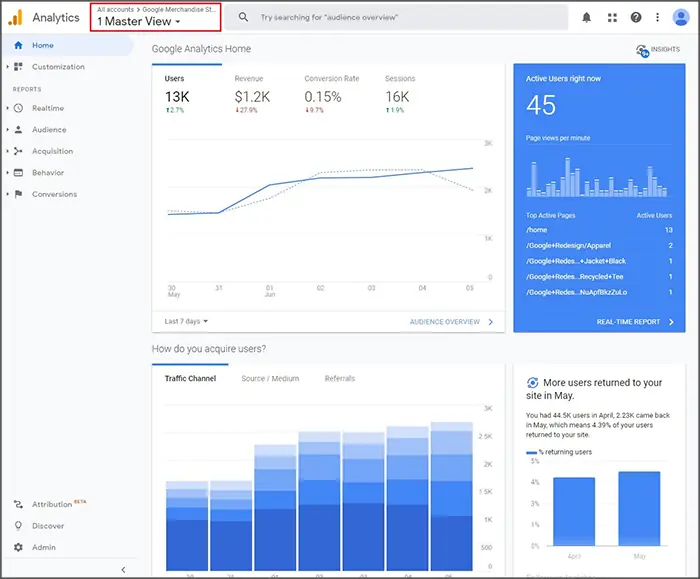Expand the Audience reports arrow

click(x=7, y=129)
